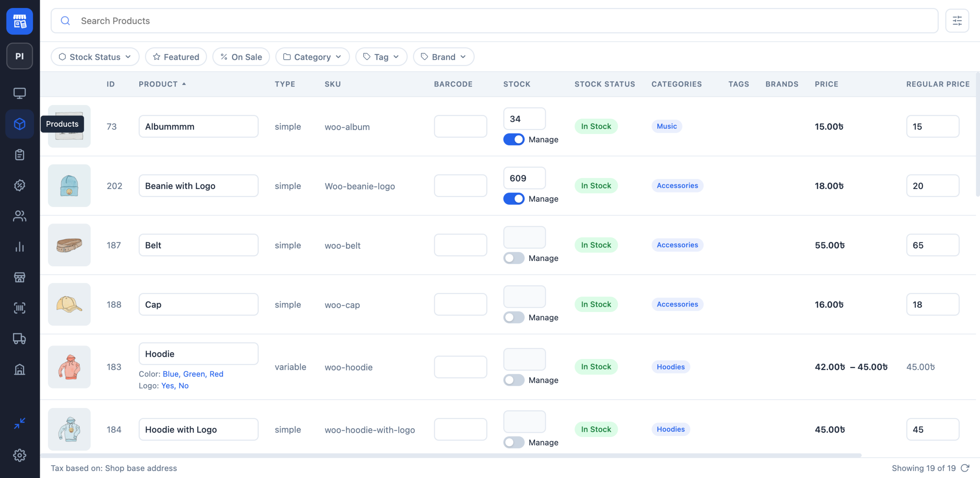The image size is (980, 478).
Task: Click the 42.00৳ – 45.00৳ price range
Action: pos(851,367)
